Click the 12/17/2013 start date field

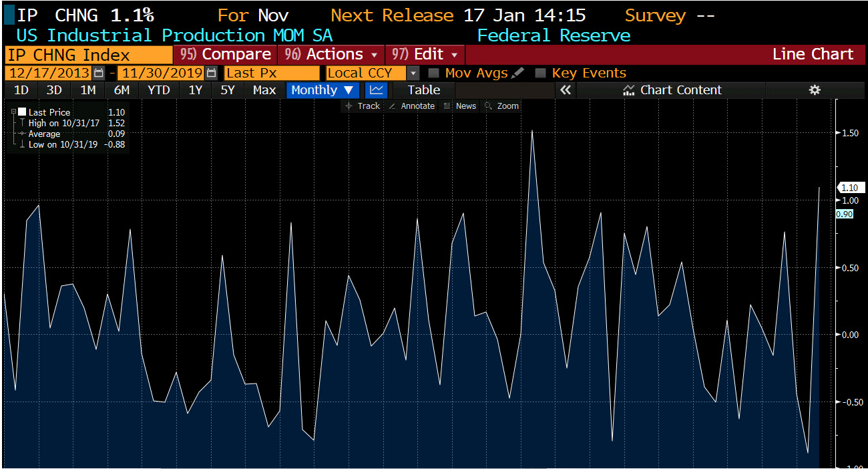(x=48, y=73)
